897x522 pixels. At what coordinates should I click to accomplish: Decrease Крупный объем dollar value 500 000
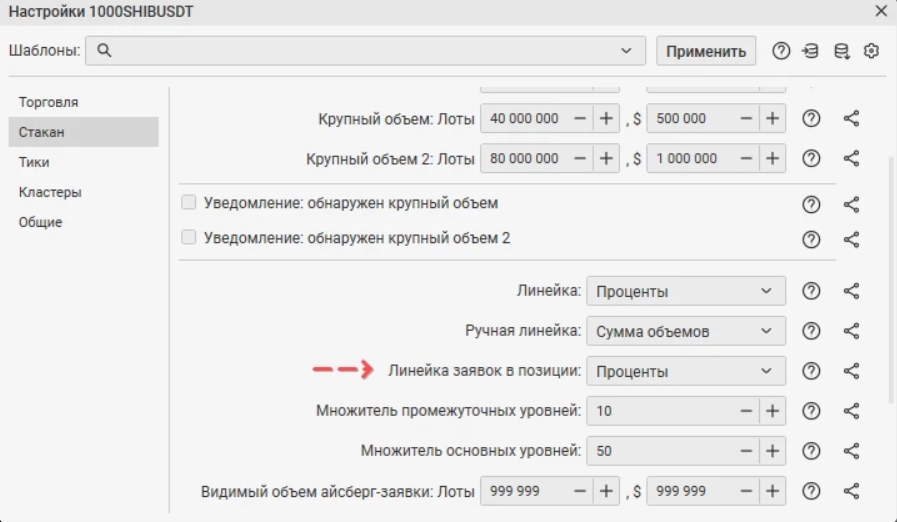point(746,118)
